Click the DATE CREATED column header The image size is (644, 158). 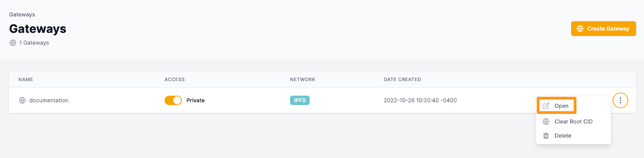(x=402, y=79)
